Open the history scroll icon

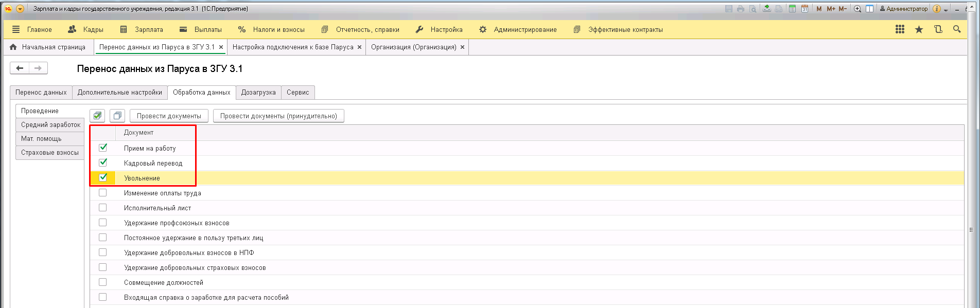click(x=938, y=29)
